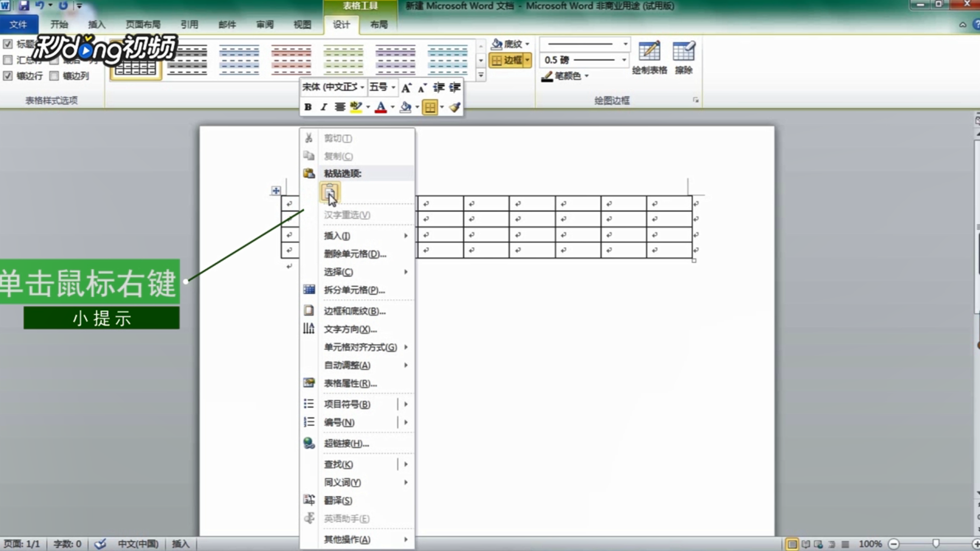Expand the table styles gallery More arrow
The width and height of the screenshot is (980, 551).
[481, 75]
